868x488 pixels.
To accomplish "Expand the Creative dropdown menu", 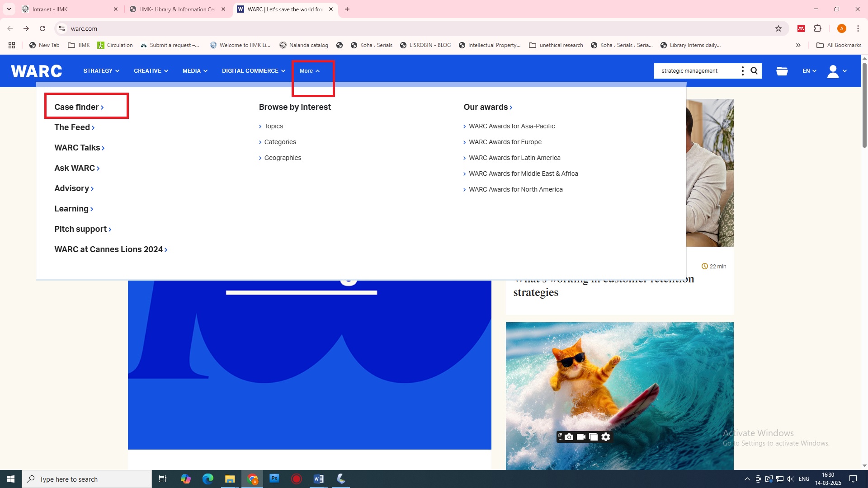I will point(151,71).
